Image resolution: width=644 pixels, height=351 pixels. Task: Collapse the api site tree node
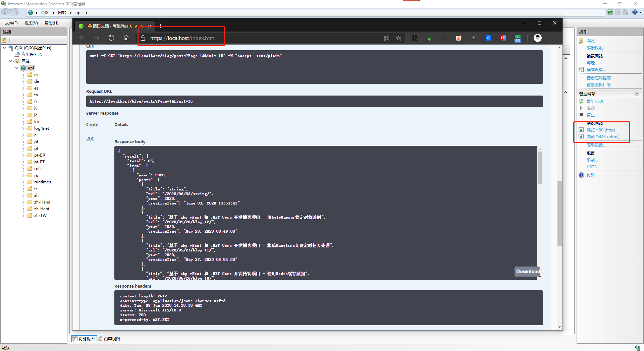[17, 68]
